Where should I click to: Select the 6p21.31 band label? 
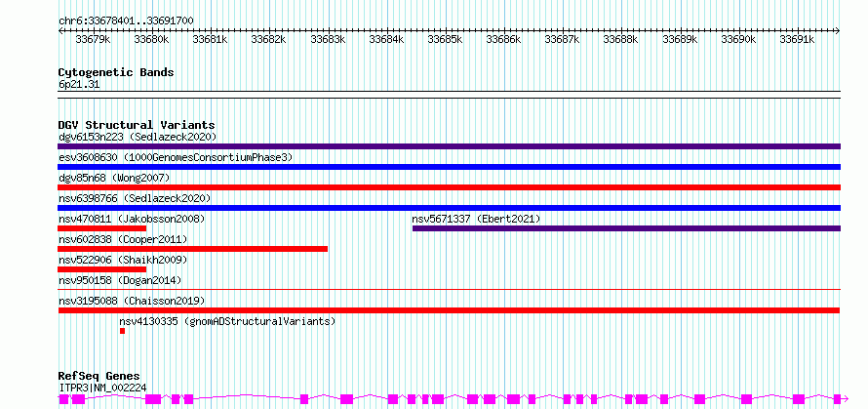click(79, 85)
